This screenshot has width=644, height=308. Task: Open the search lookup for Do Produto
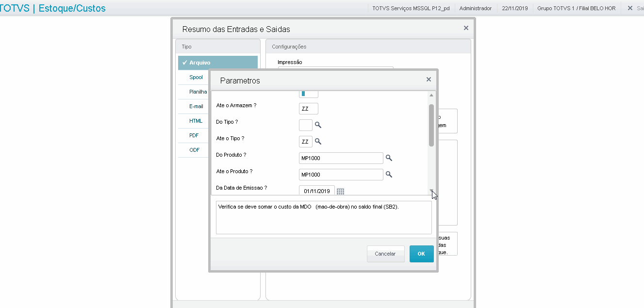pyautogui.click(x=389, y=158)
